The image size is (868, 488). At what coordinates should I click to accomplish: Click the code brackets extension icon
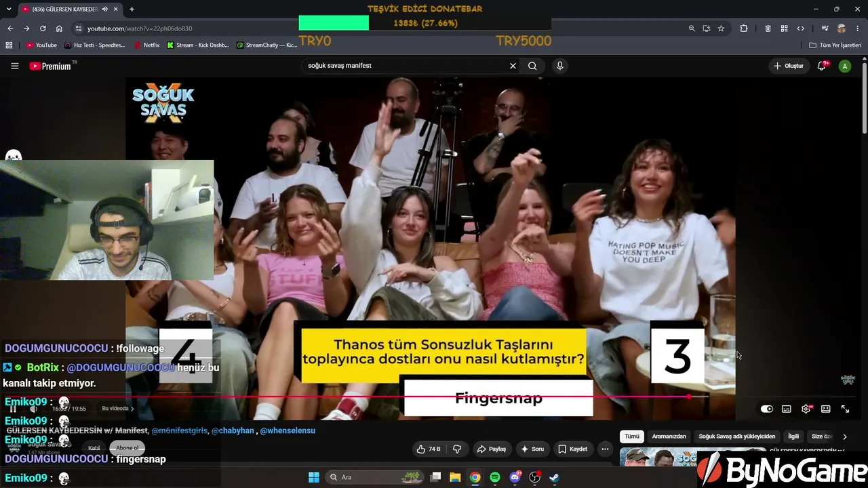[800, 28]
